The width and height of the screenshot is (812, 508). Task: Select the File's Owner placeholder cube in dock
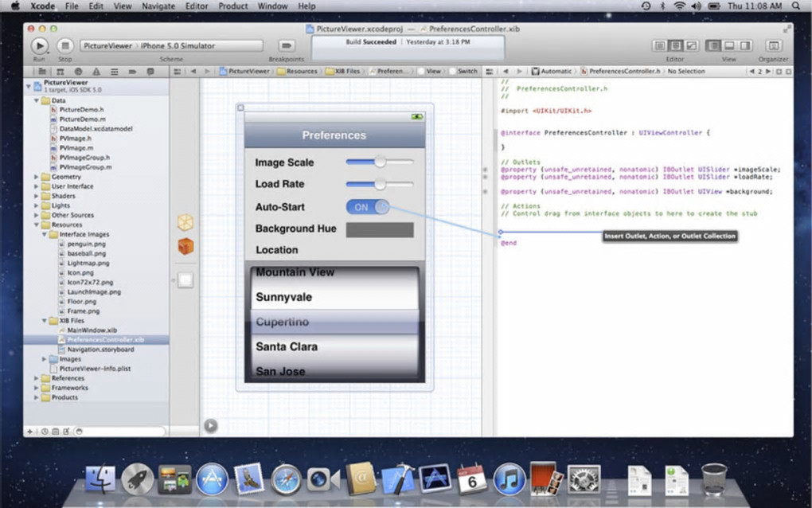pyautogui.click(x=185, y=221)
